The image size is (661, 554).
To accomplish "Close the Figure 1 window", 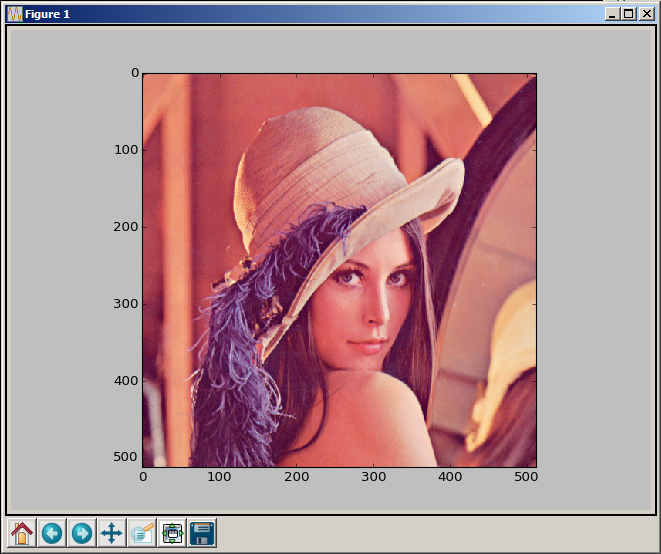I will click(646, 14).
